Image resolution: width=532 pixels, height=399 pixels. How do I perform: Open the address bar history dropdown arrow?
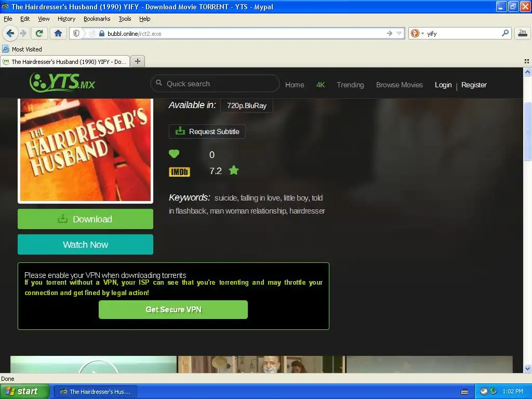point(399,33)
